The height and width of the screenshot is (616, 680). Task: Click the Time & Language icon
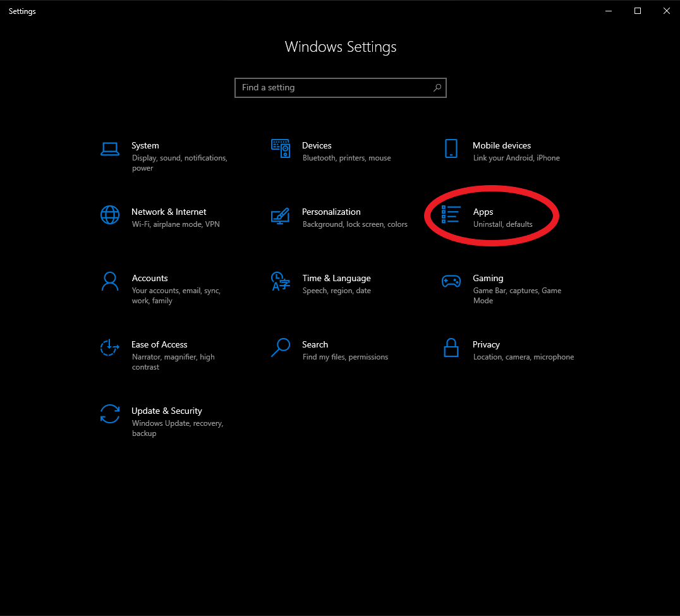tap(281, 282)
